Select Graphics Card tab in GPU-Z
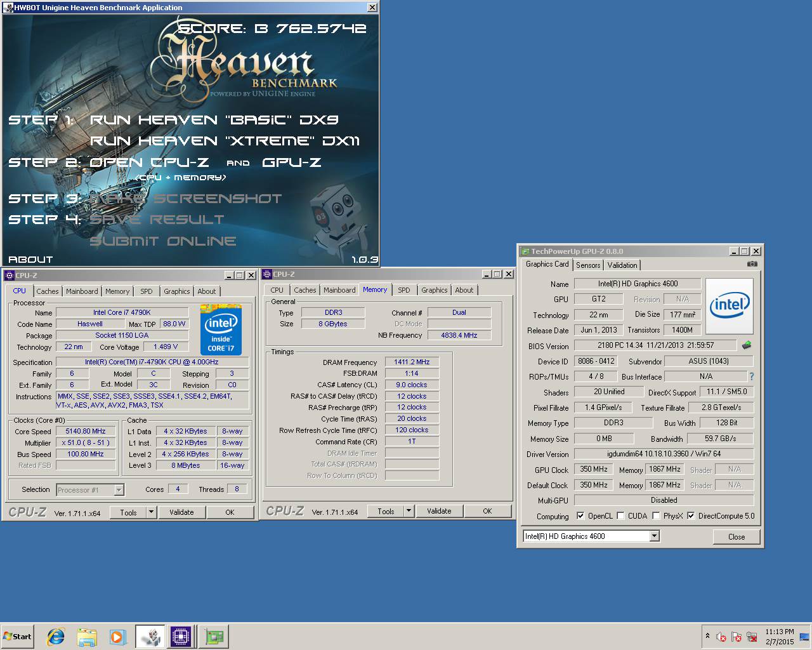 547,264
